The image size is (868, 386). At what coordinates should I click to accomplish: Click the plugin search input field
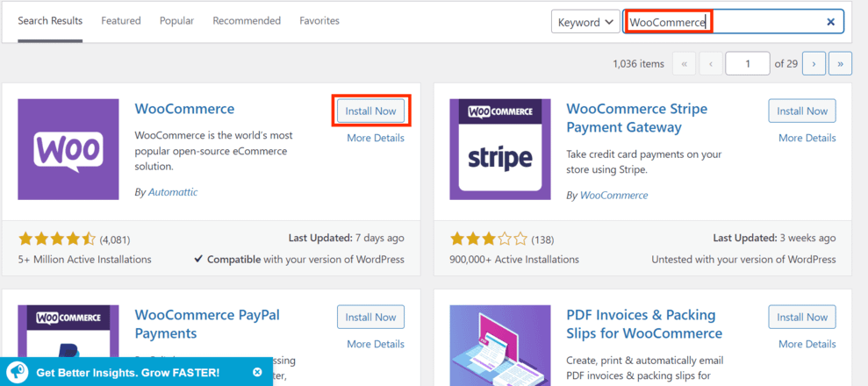click(733, 22)
